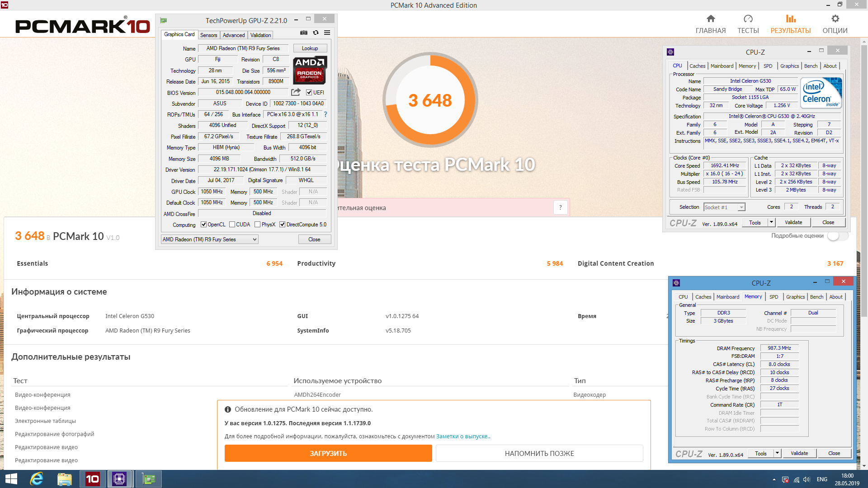Image resolution: width=868 pixels, height=488 pixels.
Task: Toggle the CUDA checkbox
Action: [x=232, y=225]
